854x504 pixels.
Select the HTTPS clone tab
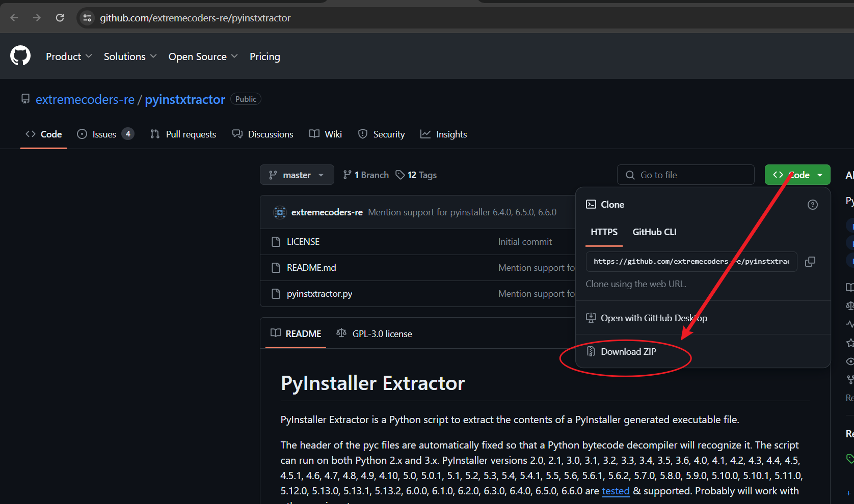point(604,232)
